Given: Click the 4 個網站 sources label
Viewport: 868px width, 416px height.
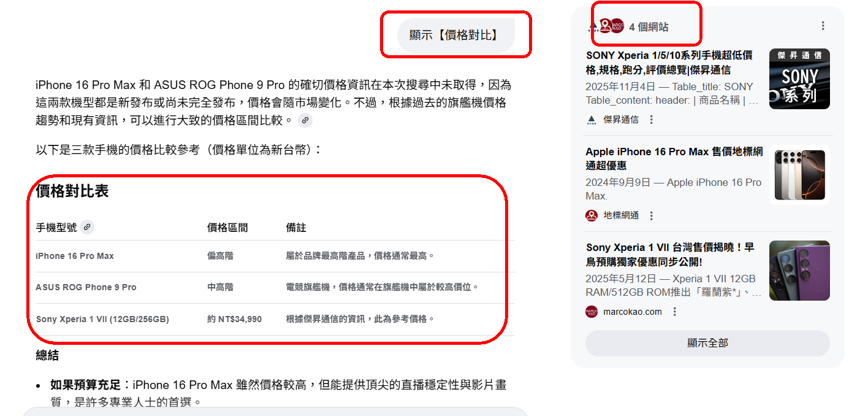Looking at the screenshot, I should click(649, 27).
